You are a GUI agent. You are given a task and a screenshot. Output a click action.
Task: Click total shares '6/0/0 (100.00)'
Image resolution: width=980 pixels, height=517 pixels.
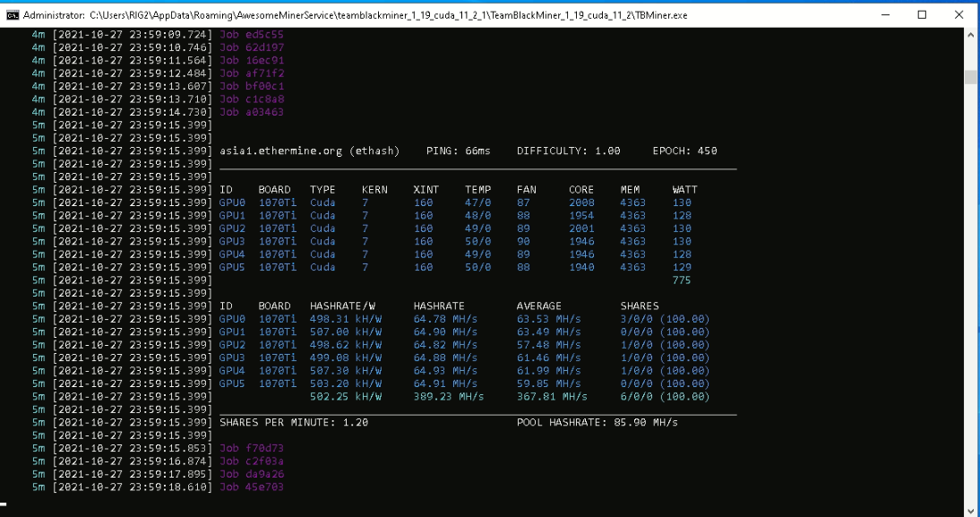pyautogui.click(x=665, y=396)
